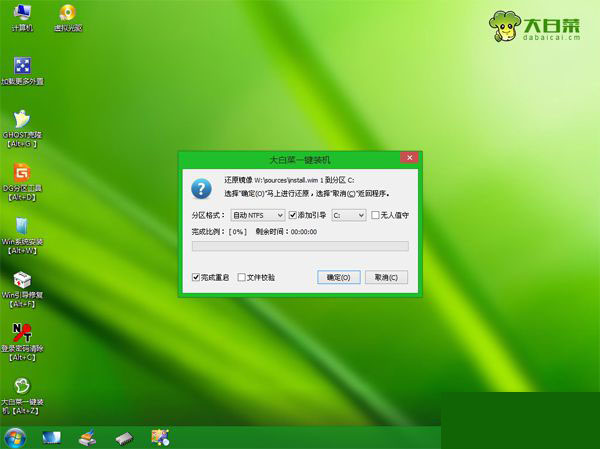Screen dimensions: 600x449
Task: Launch Win系统安装 (Alt+W) icon
Action: click(x=22, y=236)
